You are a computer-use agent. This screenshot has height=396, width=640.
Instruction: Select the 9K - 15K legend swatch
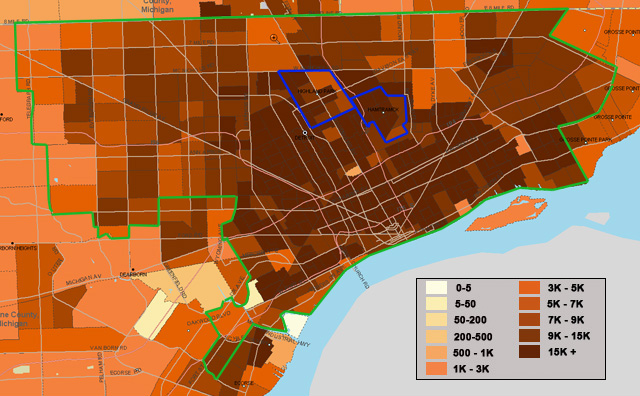coord(529,336)
